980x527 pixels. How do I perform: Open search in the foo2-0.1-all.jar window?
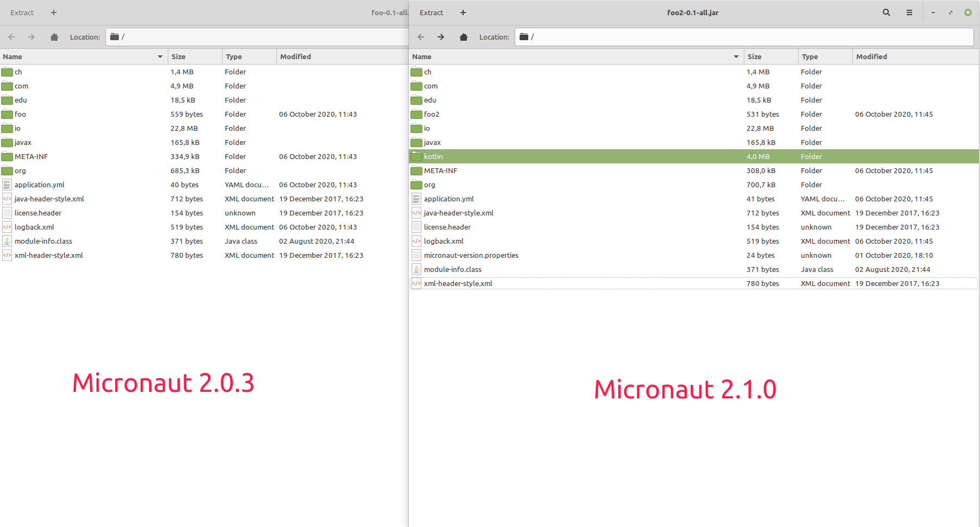(887, 12)
